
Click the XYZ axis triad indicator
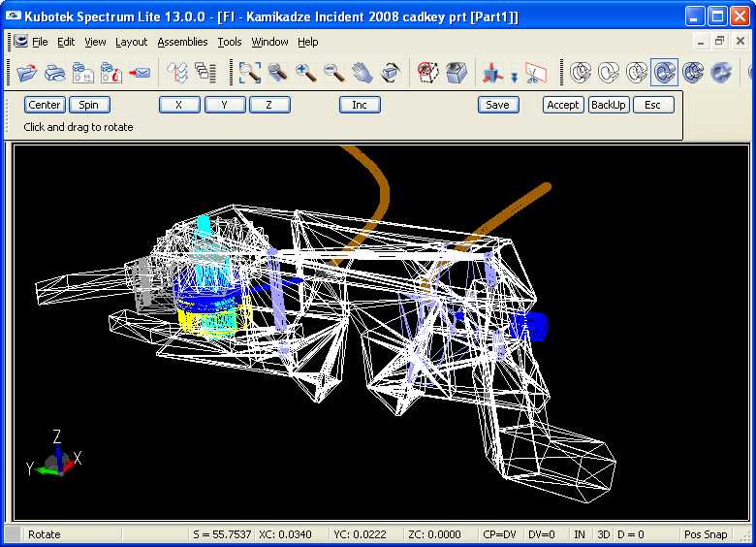click(x=54, y=459)
